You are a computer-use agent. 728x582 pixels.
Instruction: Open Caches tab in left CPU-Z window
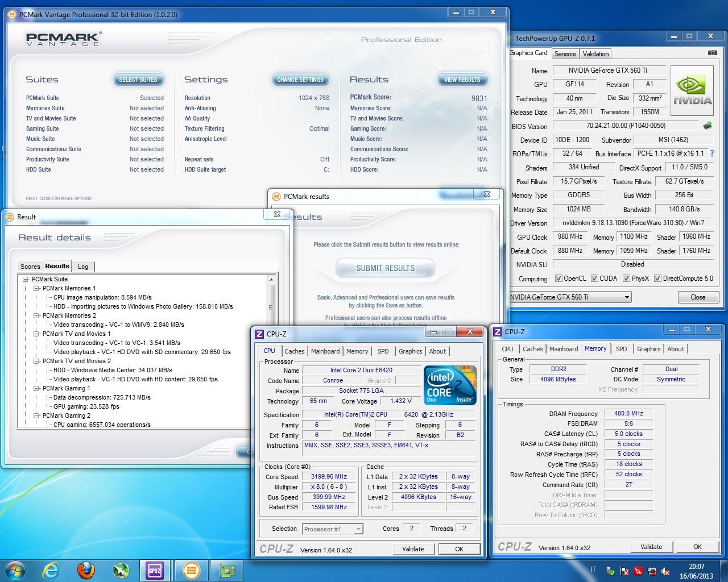click(294, 351)
